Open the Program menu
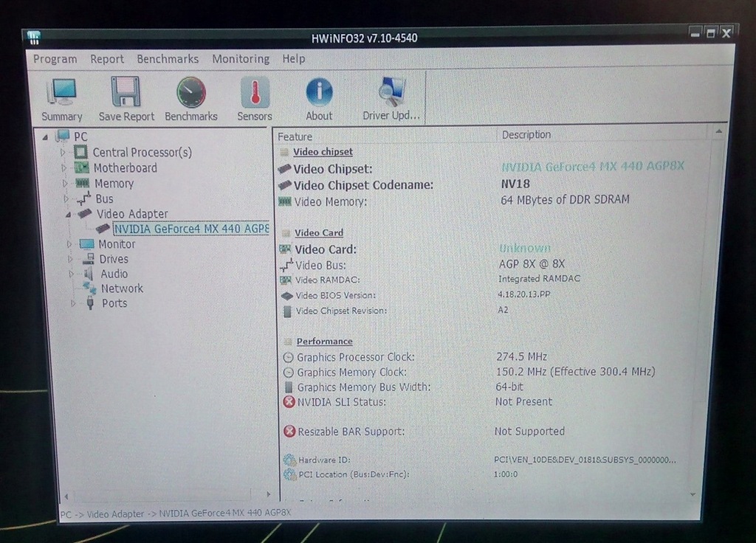The height and width of the screenshot is (543, 756). 55,59
